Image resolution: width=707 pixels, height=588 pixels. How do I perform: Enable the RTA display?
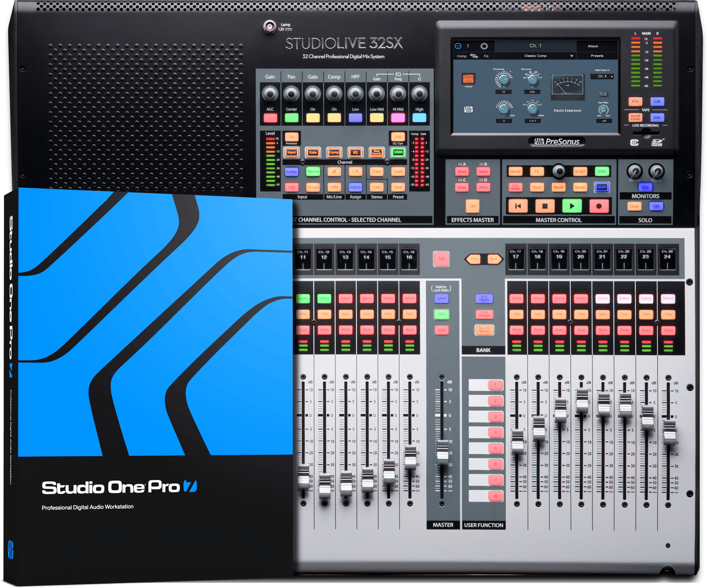coord(635,101)
